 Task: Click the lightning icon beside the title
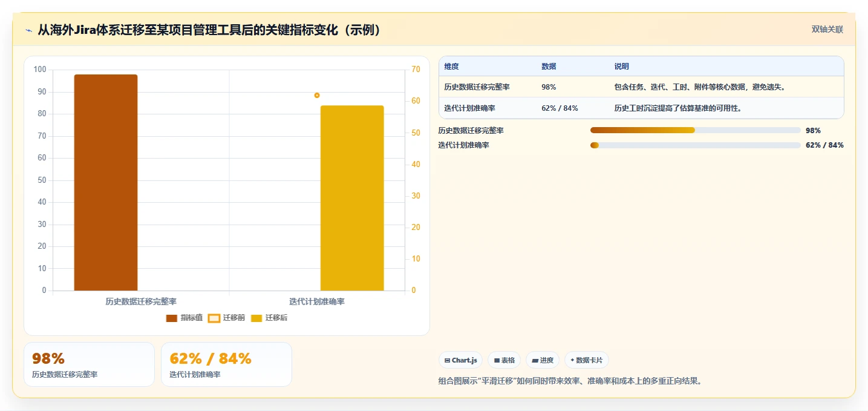[28, 30]
